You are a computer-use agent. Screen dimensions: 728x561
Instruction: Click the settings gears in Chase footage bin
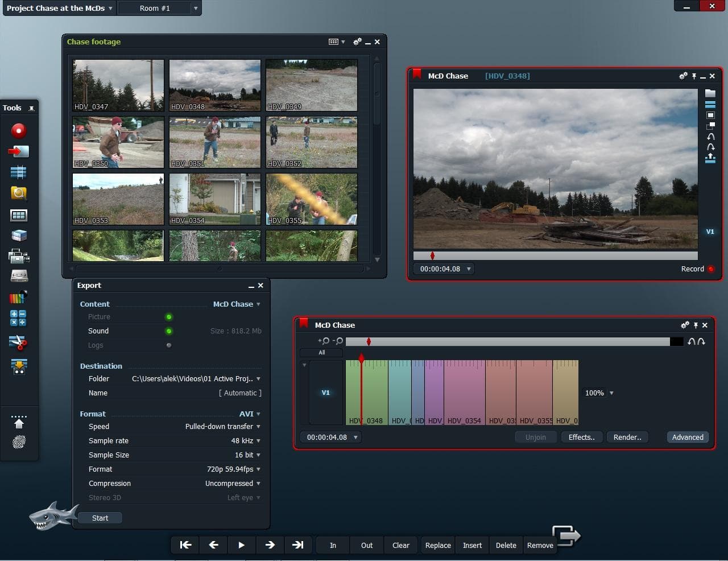[x=357, y=42]
